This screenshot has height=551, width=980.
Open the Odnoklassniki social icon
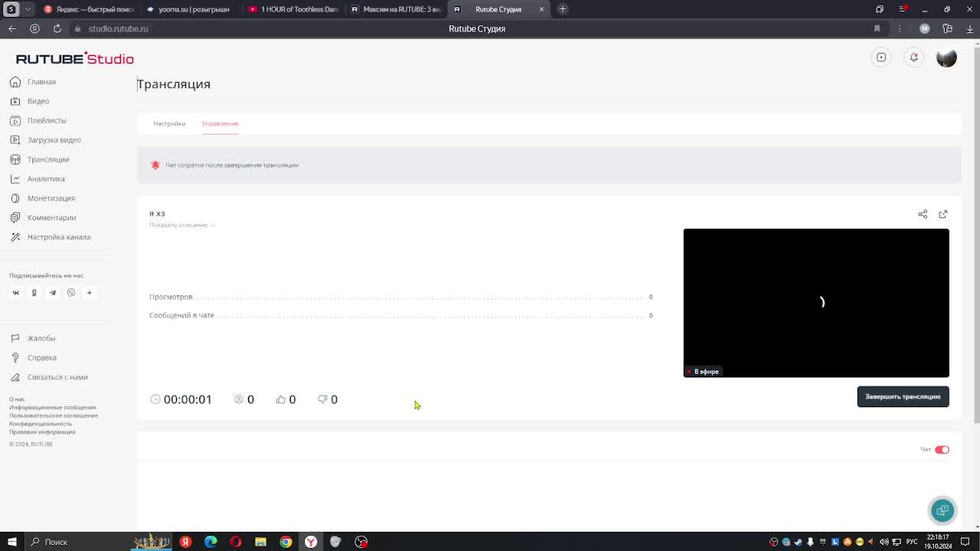34,293
